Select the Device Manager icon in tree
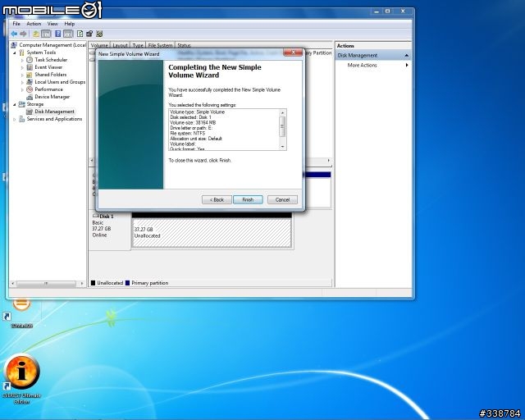 click(30, 97)
